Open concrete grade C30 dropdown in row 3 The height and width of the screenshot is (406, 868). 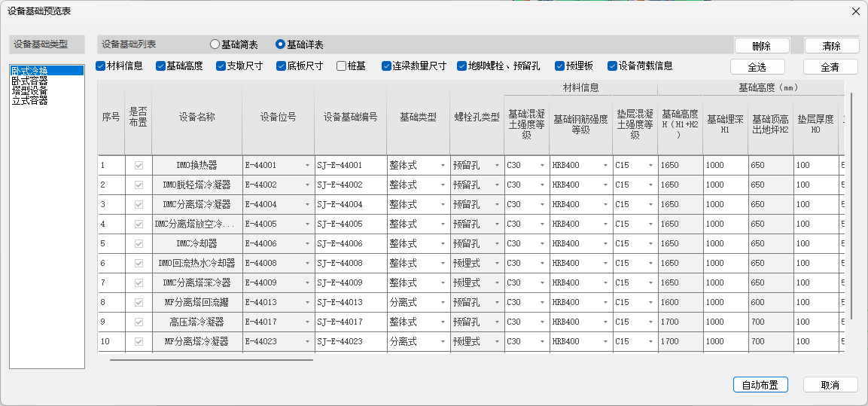(x=542, y=205)
